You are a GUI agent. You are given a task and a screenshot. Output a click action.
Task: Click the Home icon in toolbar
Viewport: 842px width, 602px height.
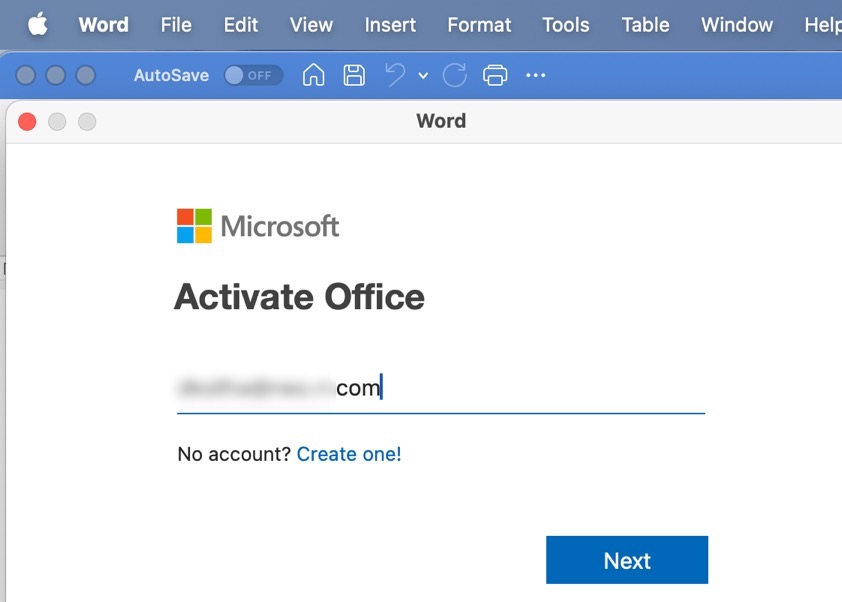314,75
